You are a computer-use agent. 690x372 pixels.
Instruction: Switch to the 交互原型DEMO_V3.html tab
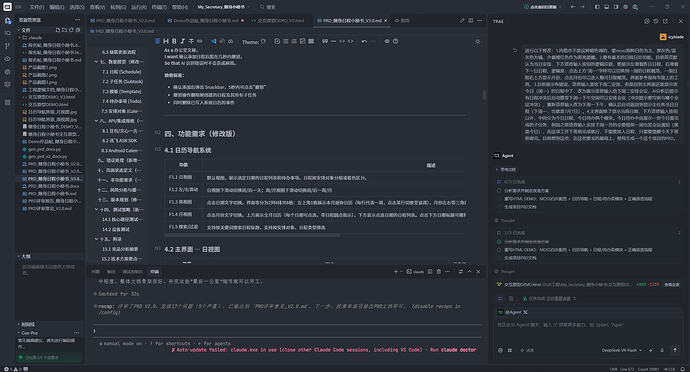point(280,20)
